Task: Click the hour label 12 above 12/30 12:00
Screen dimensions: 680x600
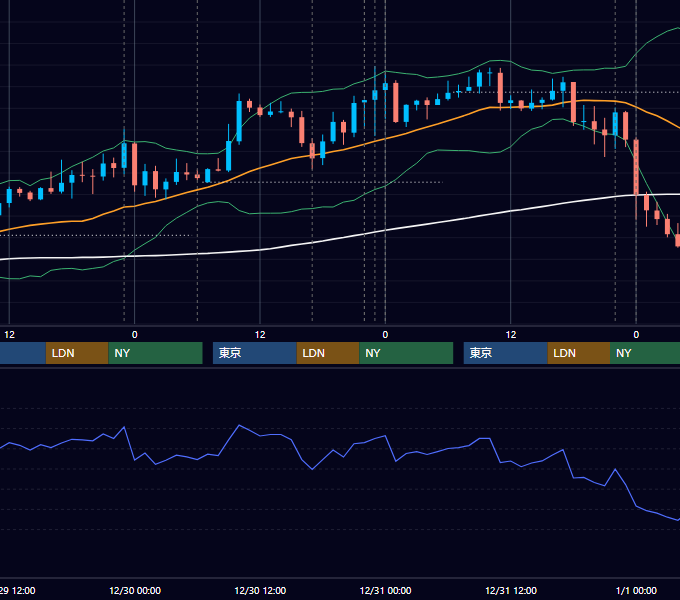Action: tap(260, 335)
